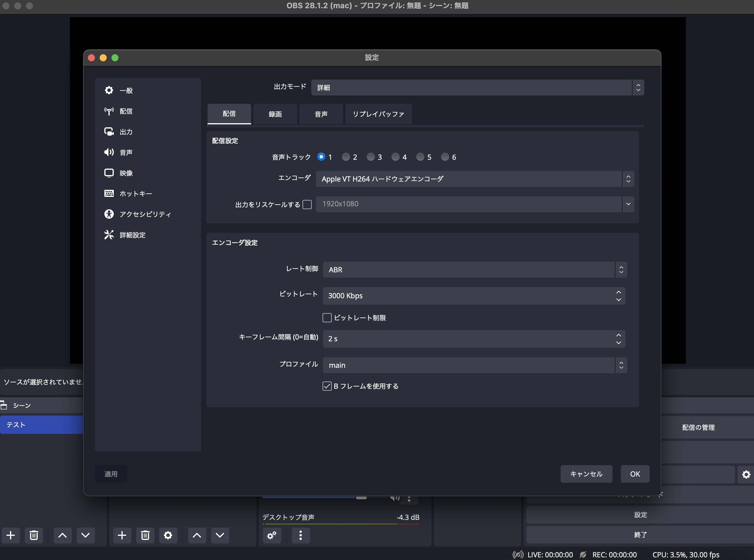Click デスクトップ音声 volume meter bar
This screenshot has height=560, width=754.
click(341, 524)
